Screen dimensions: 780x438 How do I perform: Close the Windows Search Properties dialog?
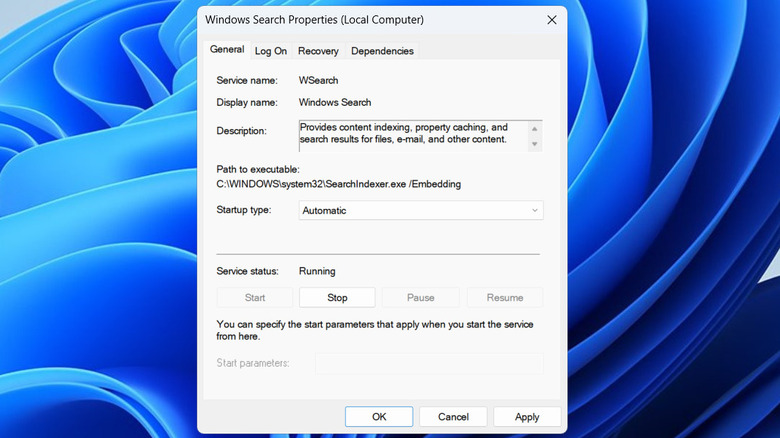pyautogui.click(x=552, y=20)
